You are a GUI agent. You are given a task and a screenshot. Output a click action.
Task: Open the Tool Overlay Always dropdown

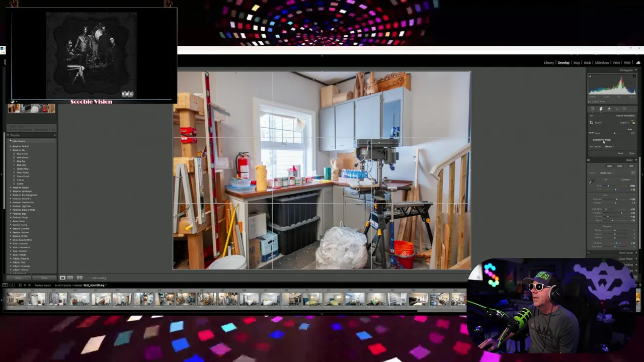[x=609, y=146]
